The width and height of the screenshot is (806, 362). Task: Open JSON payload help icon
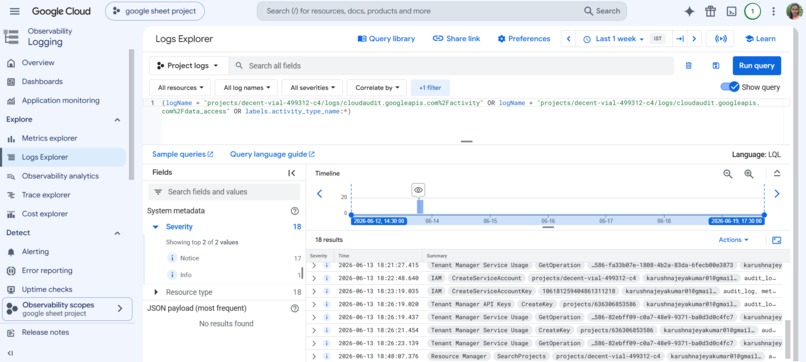point(295,309)
